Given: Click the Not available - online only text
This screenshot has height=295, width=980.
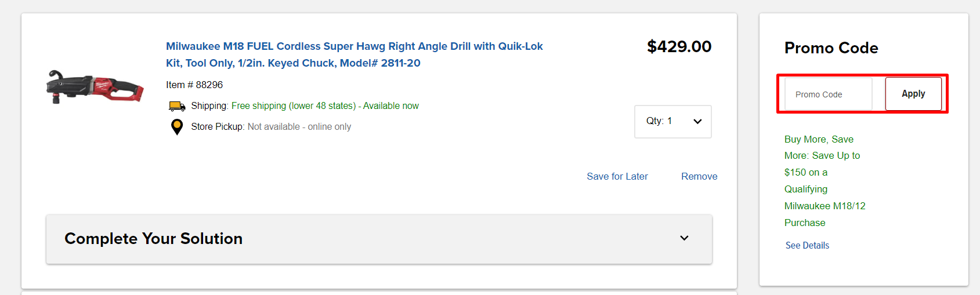Looking at the screenshot, I should [299, 126].
